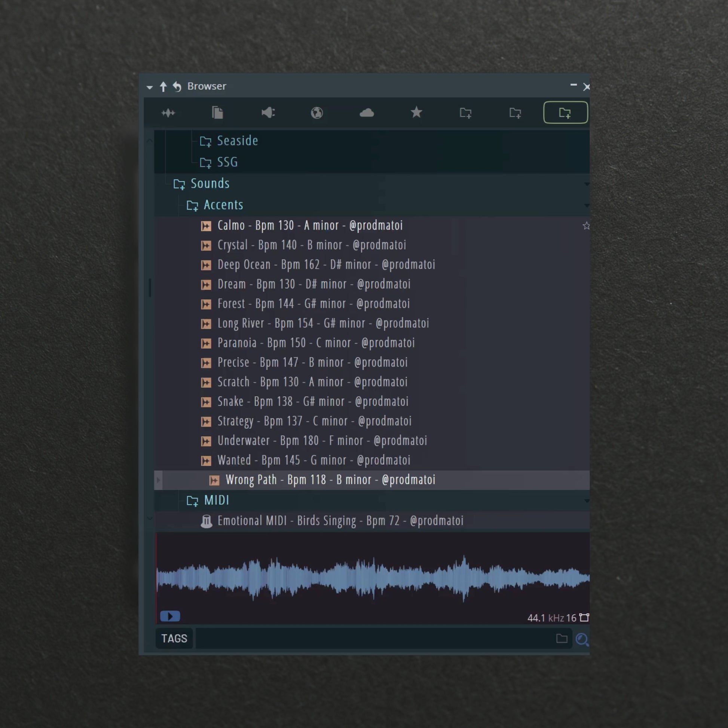This screenshot has height=728, width=728.
Task: Open the Seaside folder
Action: [238, 141]
